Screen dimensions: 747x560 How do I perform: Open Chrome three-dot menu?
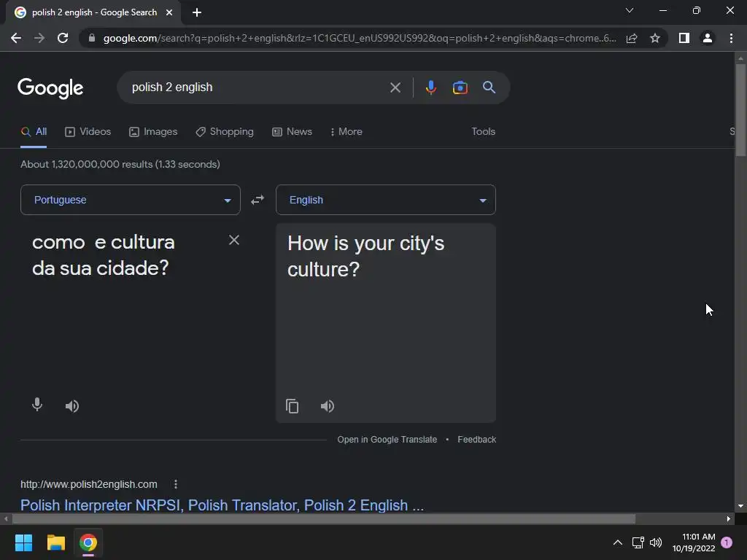click(x=731, y=38)
